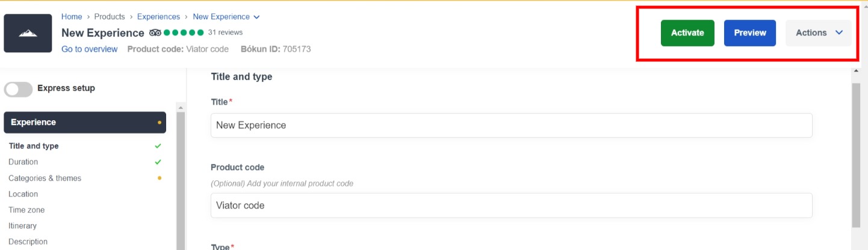Click the yellow dot beside Categories & themes
Viewport: 868px width, 250px height.
[160, 178]
